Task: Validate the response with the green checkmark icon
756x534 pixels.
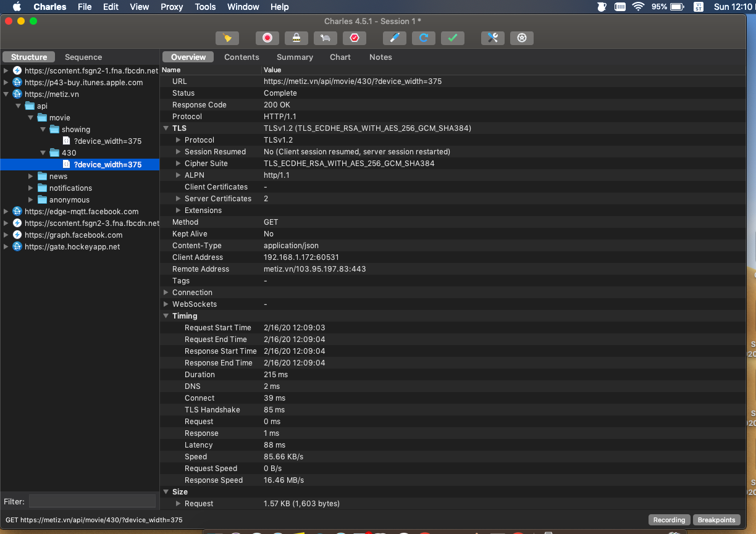Action: coord(453,38)
